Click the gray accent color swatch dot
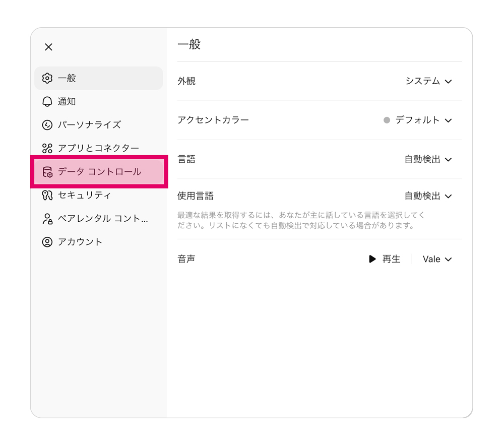 click(x=387, y=120)
